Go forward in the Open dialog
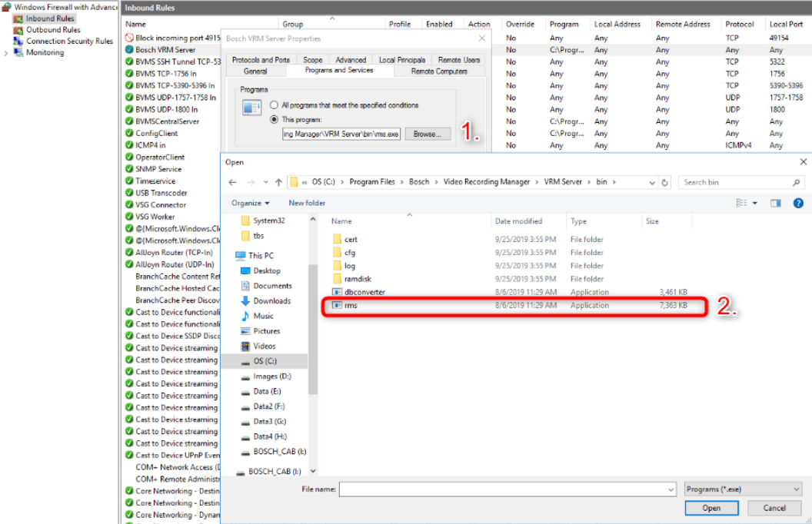 (x=251, y=182)
